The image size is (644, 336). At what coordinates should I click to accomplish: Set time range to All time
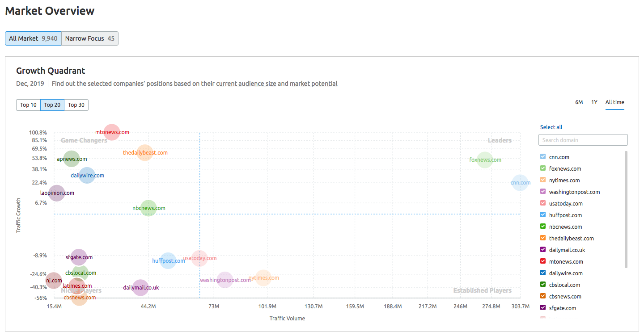click(615, 102)
